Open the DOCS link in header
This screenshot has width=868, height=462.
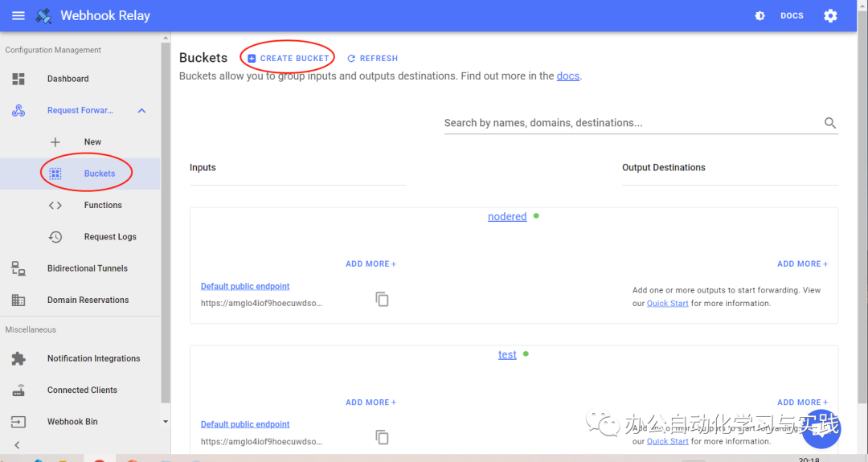point(792,15)
